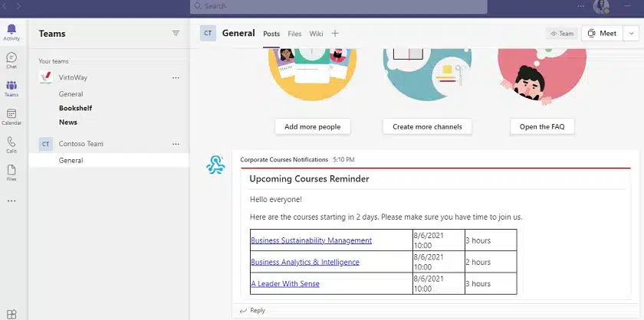Open Contoso Team more options ellipsis
The height and width of the screenshot is (320, 644).
tap(176, 144)
